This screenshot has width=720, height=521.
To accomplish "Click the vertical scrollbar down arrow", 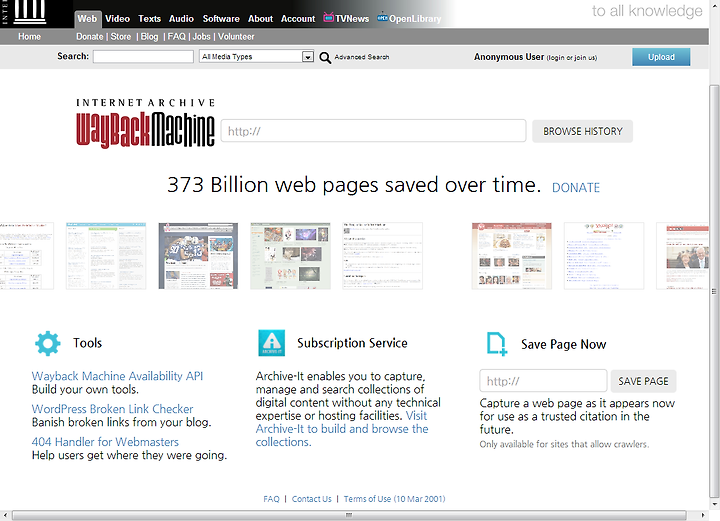I will [714, 504].
